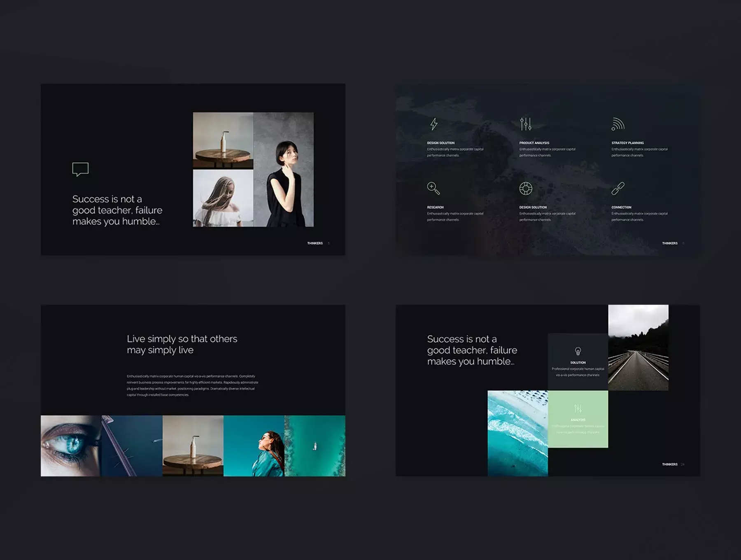Click THINKERS footer label on quote slide
Screen dimensions: 741x560
click(x=315, y=243)
